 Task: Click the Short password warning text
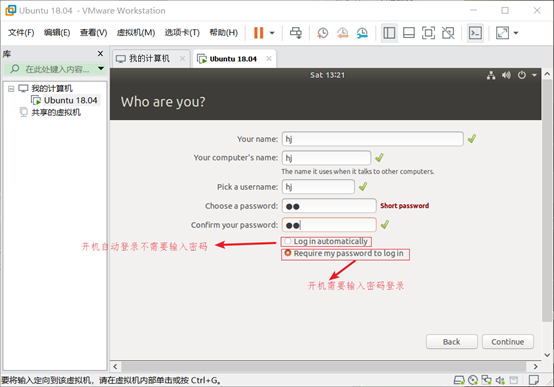pos(405,206)
